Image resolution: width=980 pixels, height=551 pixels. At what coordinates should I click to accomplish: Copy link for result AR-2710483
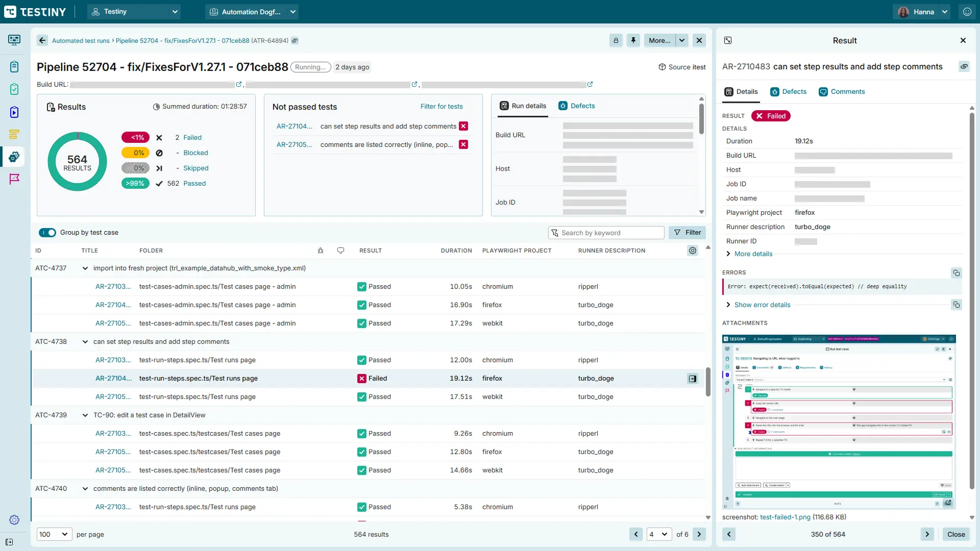tap(964, 66)
